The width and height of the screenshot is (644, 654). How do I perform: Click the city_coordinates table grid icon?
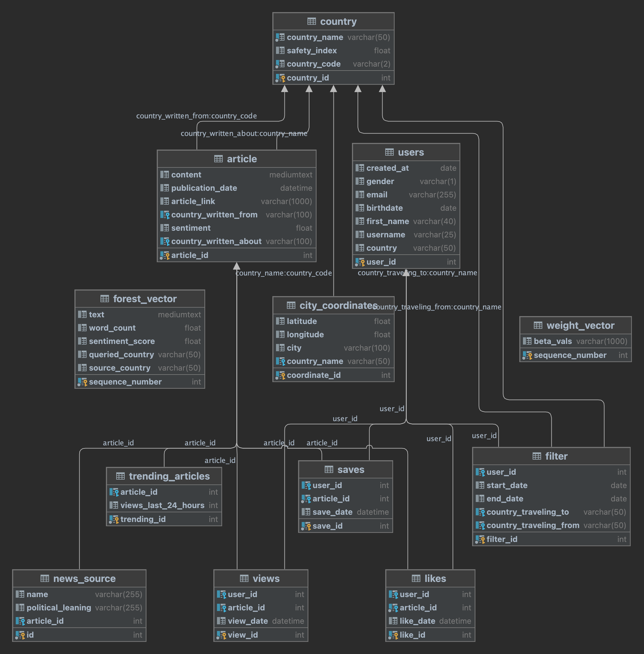(291, 306)
